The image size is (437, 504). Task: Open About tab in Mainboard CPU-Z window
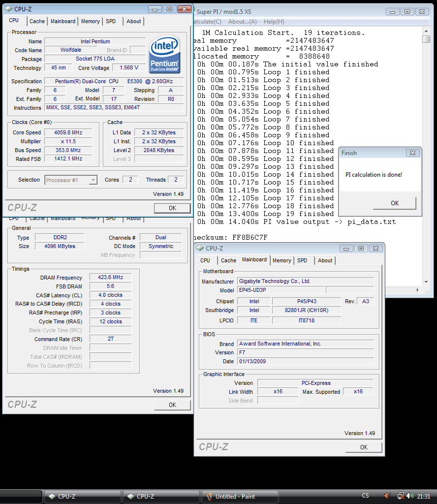pyautogui.click(x=325, y=260)
